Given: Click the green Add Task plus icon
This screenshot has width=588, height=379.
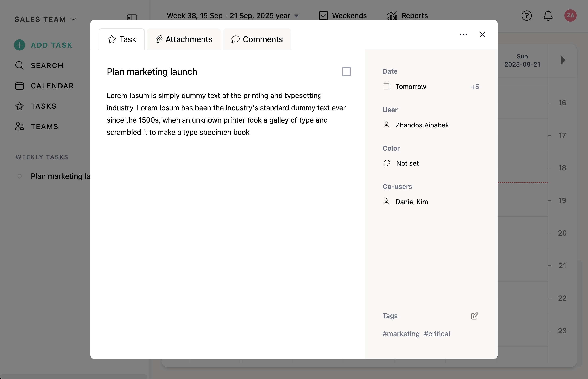Looking at the screenshot, I should click(20, 45).
